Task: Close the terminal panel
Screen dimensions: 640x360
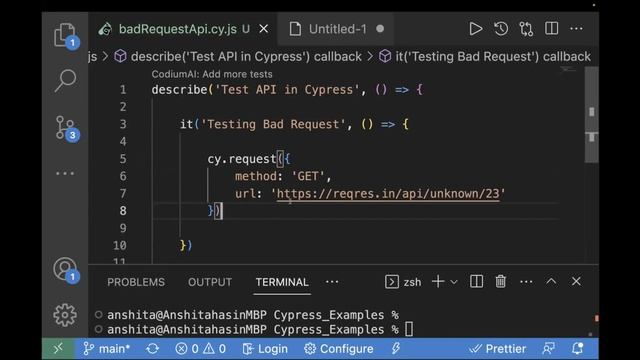Action: pos(576,281)
